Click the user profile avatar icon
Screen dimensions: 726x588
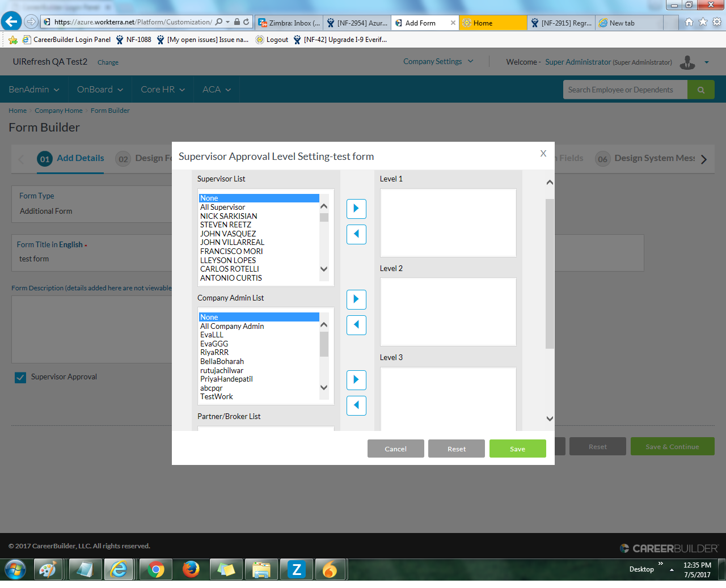687,62
